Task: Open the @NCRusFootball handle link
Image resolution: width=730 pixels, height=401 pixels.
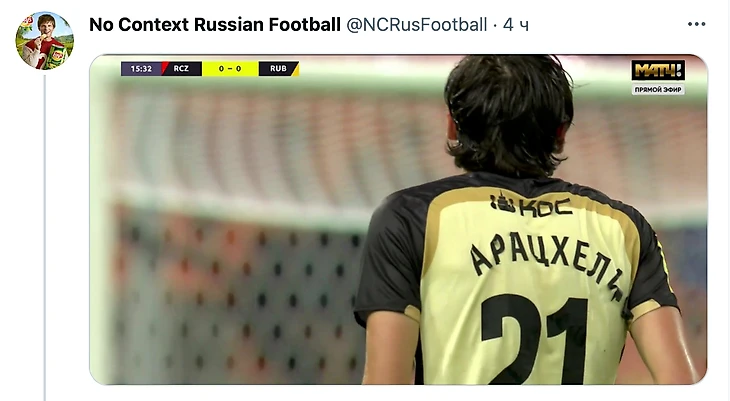Action: pos(417,25)
